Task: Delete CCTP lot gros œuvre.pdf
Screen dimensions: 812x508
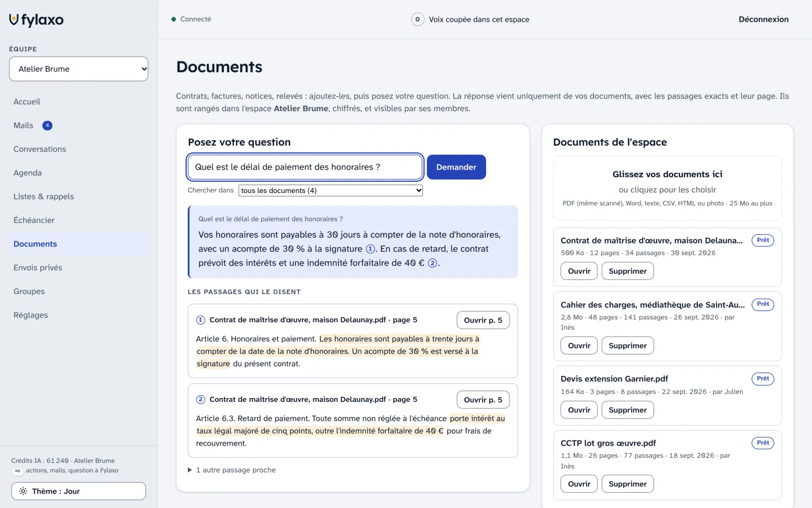Action: click(x=628, y=484)
